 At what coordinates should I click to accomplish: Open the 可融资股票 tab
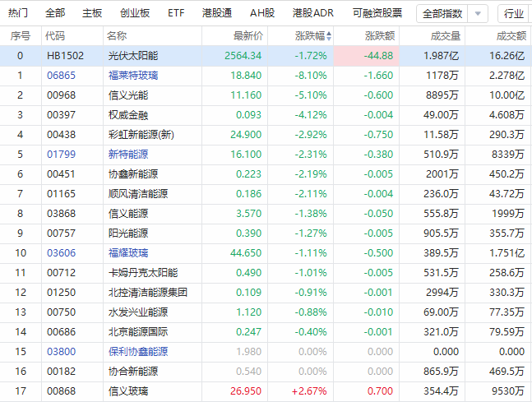coord(377,13)
